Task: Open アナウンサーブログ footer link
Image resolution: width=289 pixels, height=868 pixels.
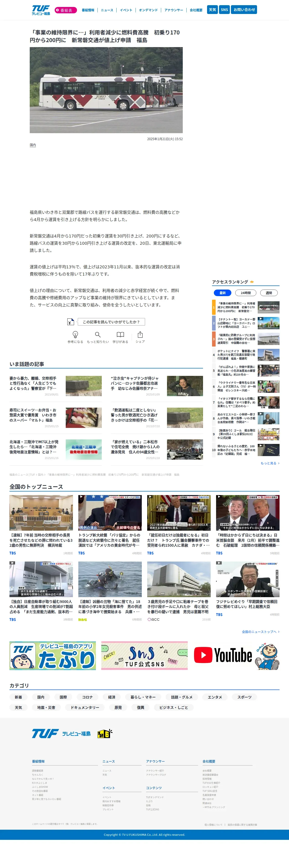Action: 156,775
